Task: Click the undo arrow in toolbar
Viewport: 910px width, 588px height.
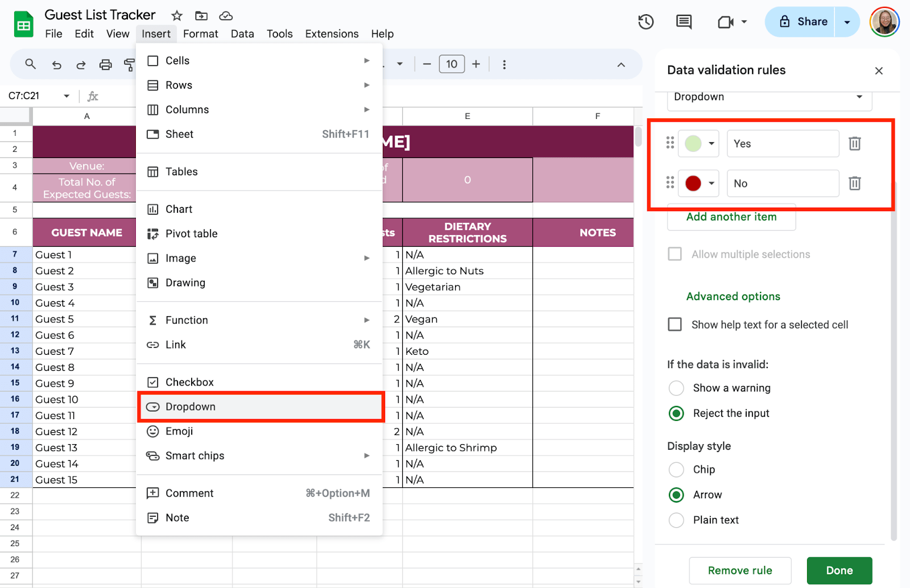Action: [56, 65]
